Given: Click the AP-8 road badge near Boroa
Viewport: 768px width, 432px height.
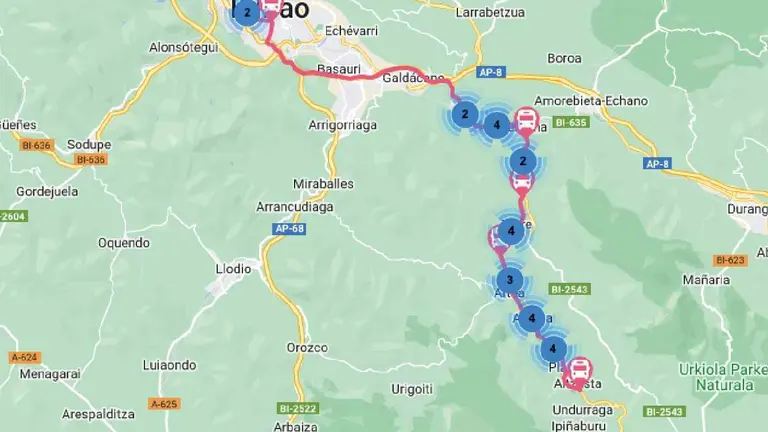Looking at the screenshot, I should coord(490,72).
